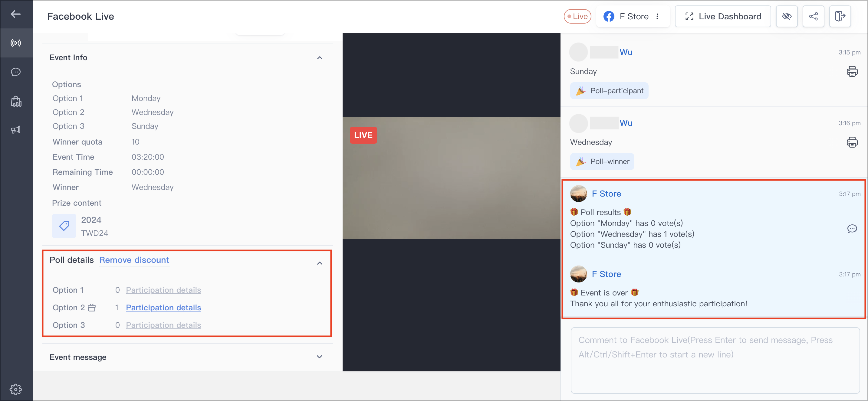This screenshot has height=401, width=868.
Task: Click the Option 3 value Sunday
Action: coord(145,126)
